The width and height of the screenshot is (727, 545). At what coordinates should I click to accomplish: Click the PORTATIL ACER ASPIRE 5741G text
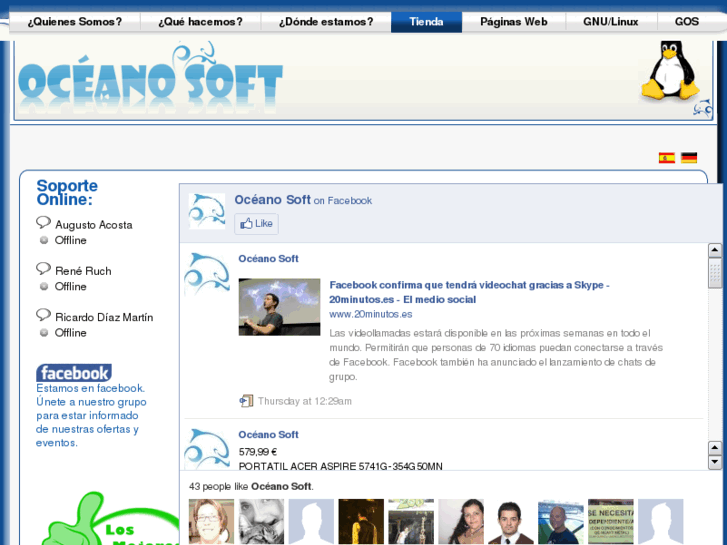click(340, 466)
